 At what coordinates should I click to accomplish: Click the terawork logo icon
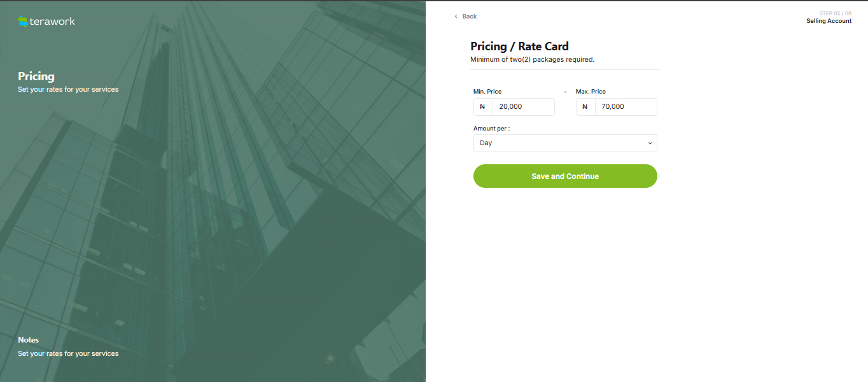click(x=23, y=22)
